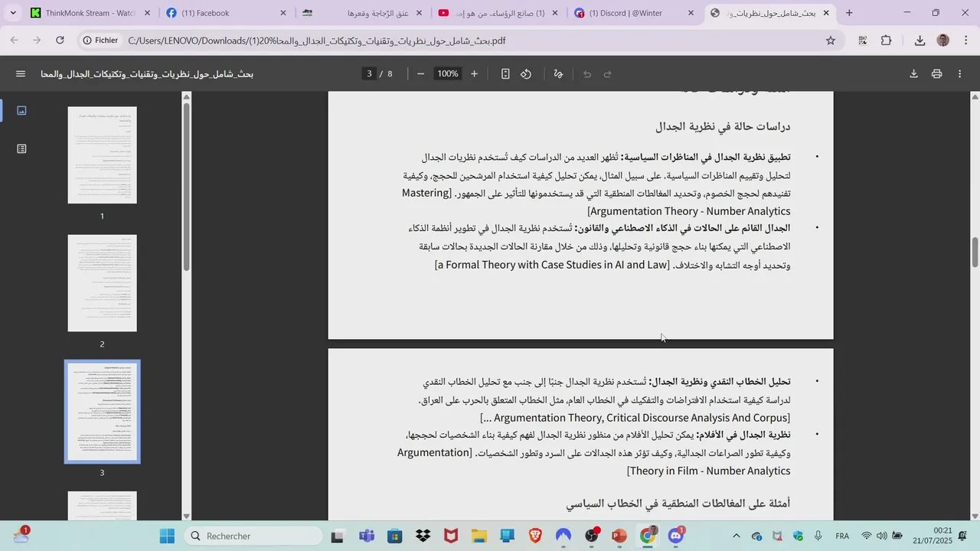Print the PDF document
This screenshot has width=980, height=551.
[936, 74]
